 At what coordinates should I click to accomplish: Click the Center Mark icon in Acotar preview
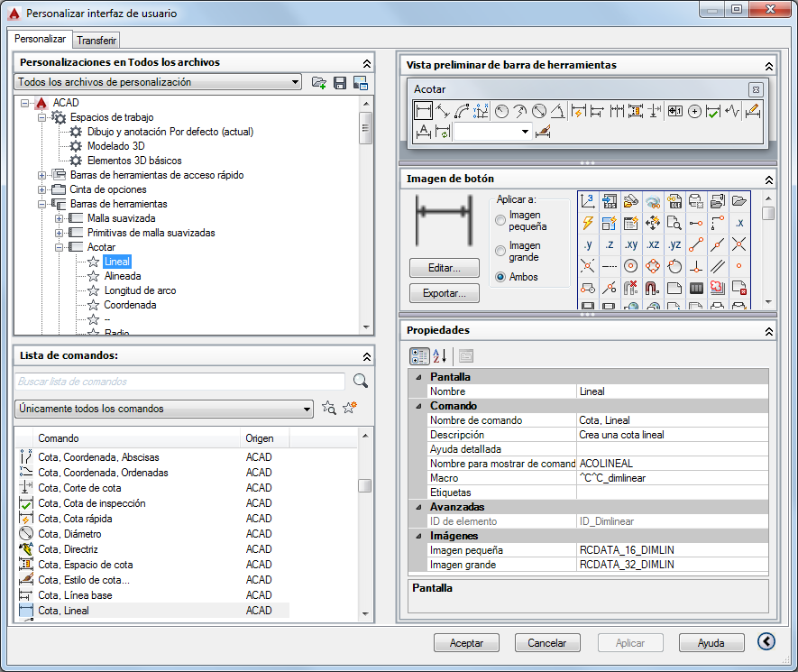point(694,110)
